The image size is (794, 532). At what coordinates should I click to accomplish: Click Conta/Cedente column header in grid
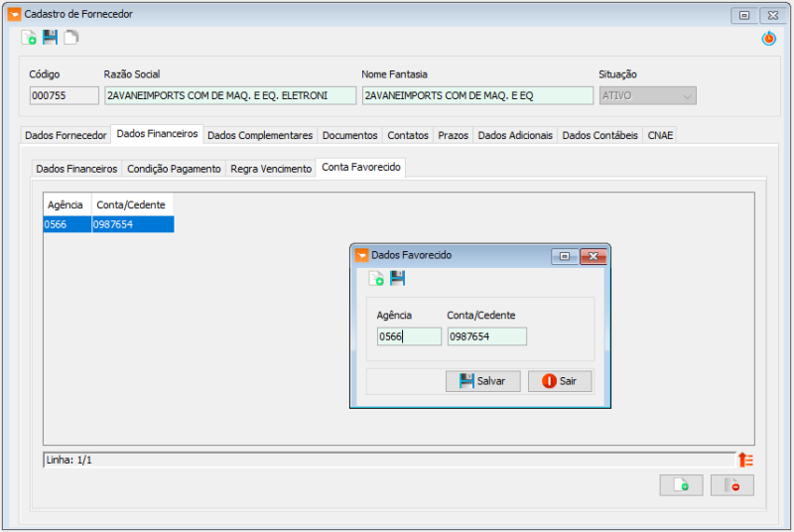[x=132, y=204]
